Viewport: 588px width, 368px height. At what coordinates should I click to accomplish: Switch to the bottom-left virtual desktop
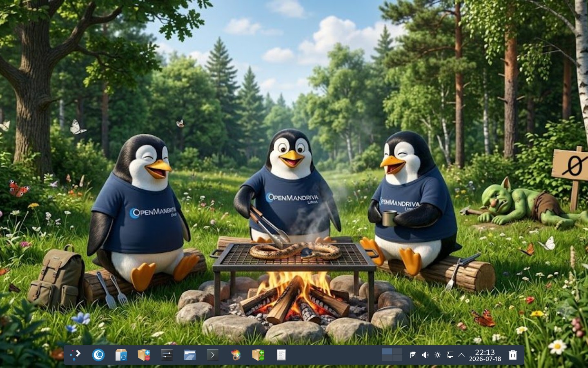click(387, 358)
